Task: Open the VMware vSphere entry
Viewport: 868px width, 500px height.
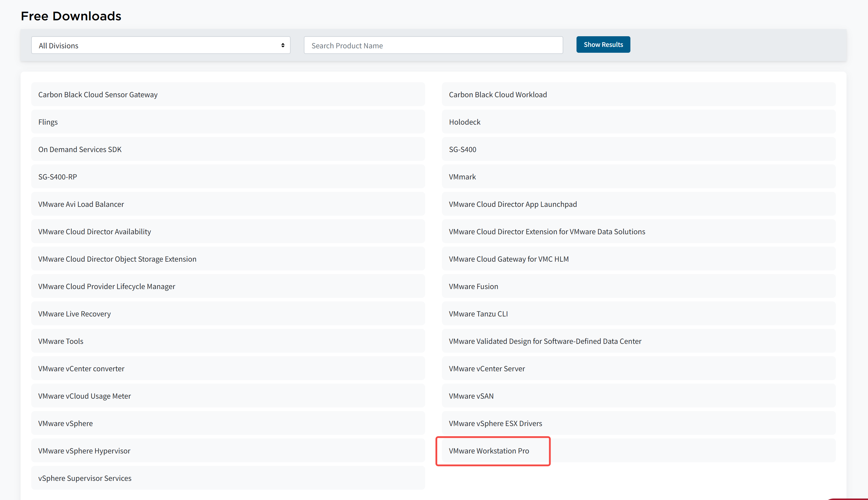Action: [x=228, y=423]
